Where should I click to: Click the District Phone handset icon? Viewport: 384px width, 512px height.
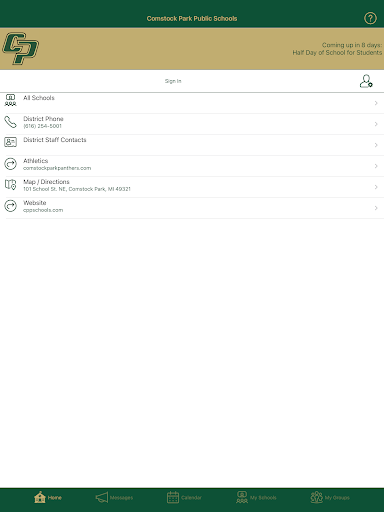point(10,122)
